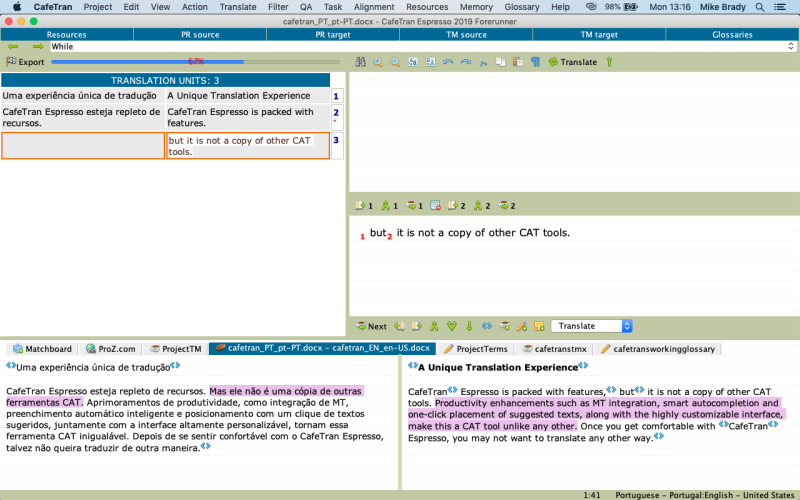Open the QA menu
800x500 pixels.
(306, 7)
